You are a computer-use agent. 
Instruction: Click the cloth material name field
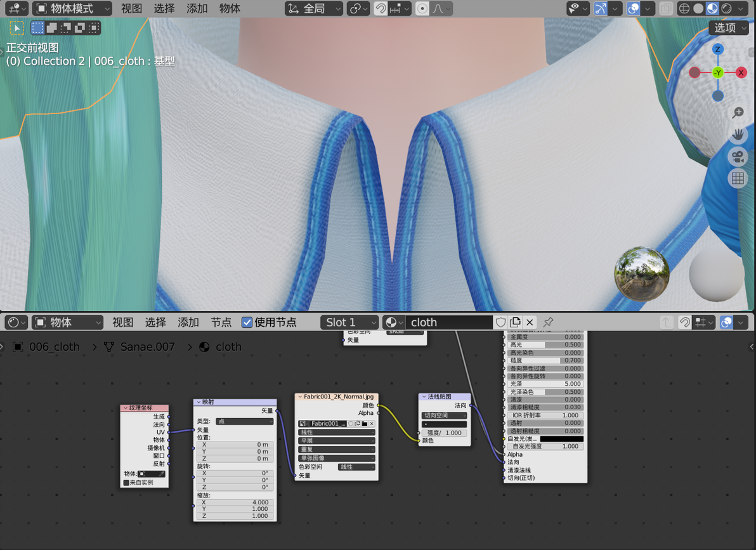pyautogui.click(x=450, y=322)
